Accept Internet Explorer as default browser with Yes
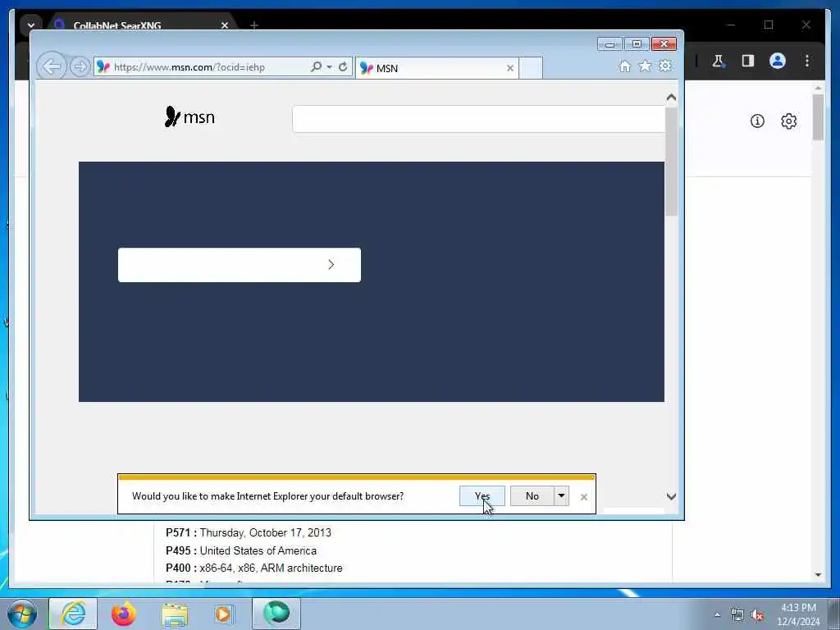This screenshot has width=840, height=630. coord(482,496)
